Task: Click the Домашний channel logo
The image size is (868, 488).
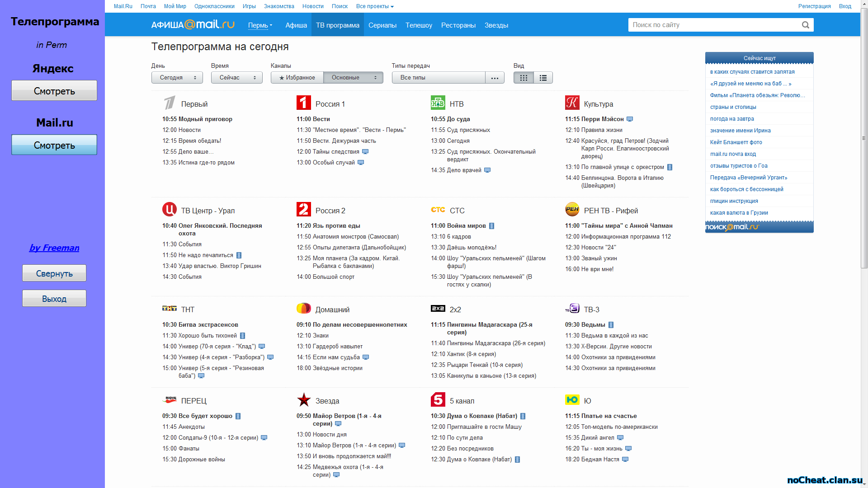Action: 304,309
